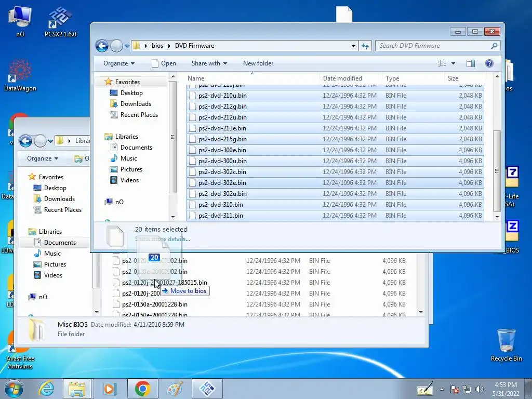Select file ps2-dvd-311.bin
The image size is (532, 399).
point(335,216)
